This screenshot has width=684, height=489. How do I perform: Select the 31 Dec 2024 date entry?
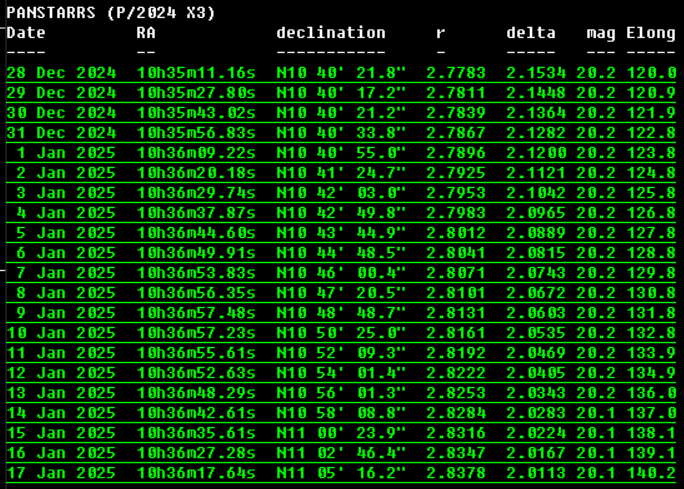pyautogui.click(x=61, y=133)
